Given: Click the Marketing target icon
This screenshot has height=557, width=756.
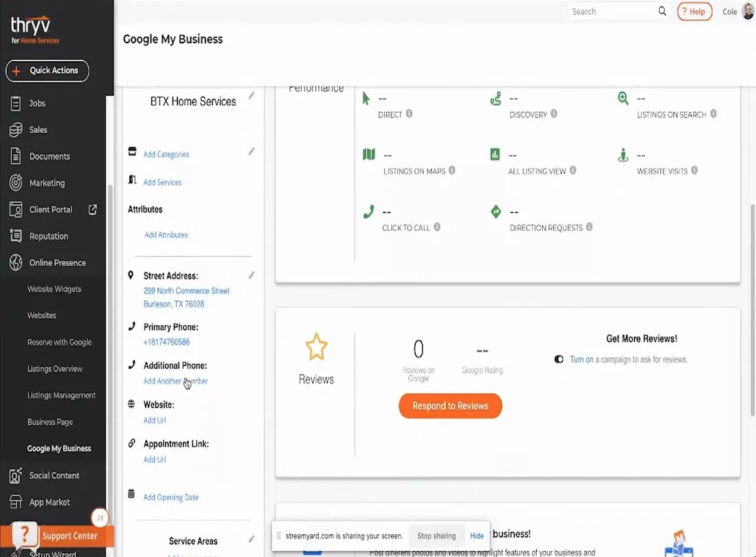Looking at the screenshot, I should tap(15, 183).
